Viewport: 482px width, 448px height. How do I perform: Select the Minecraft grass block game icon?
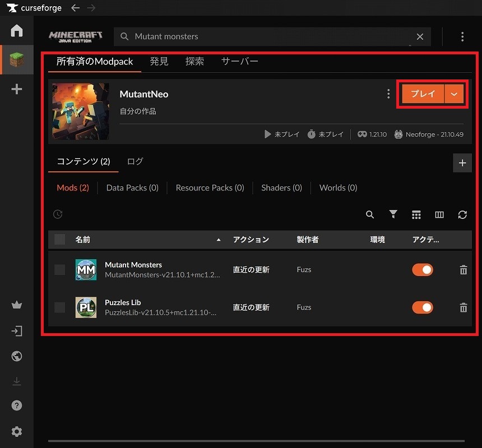tap(17, 60)
